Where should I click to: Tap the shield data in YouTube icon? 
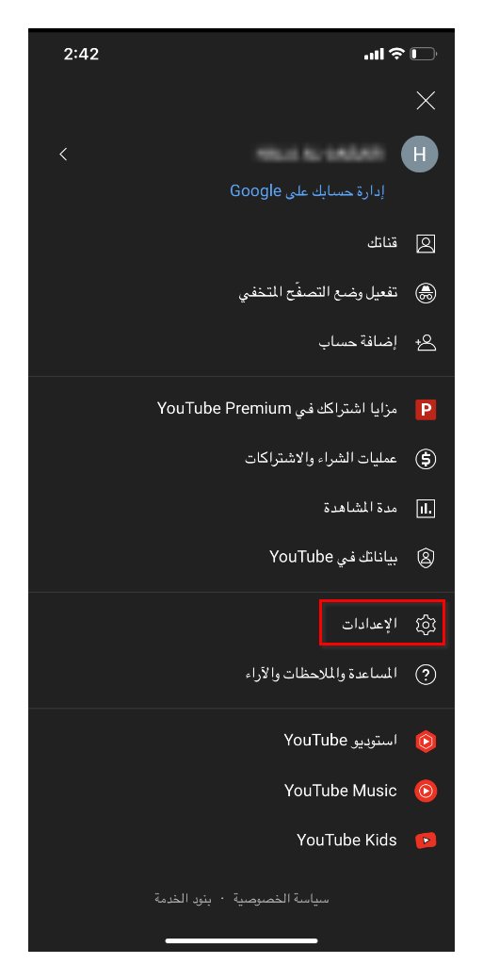click(x=426, y=558)
